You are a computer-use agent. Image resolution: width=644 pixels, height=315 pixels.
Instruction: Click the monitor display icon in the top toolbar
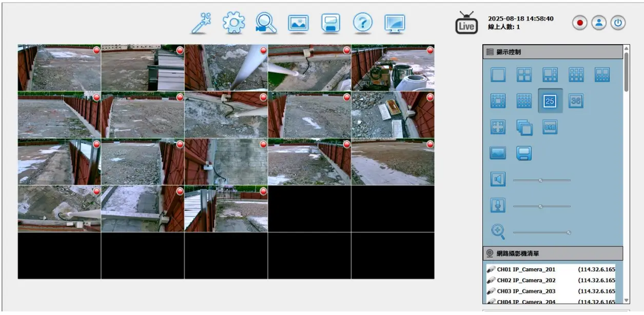tap(395, 23)
